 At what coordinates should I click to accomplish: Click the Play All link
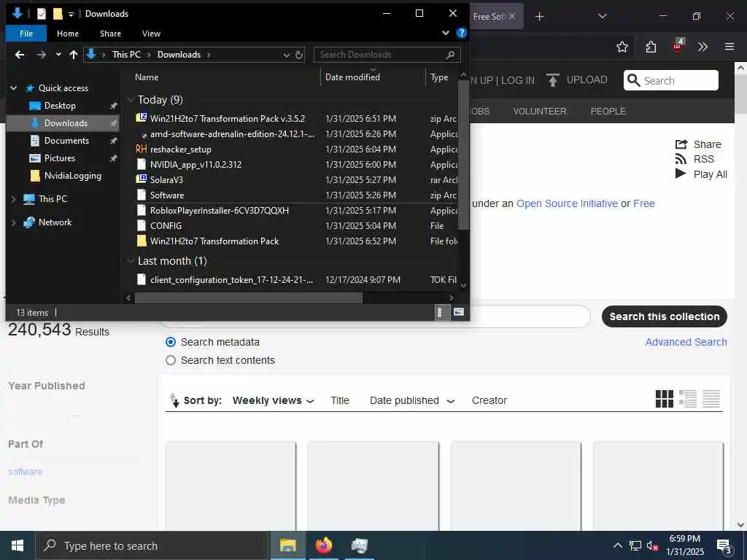tap(701, 174)
